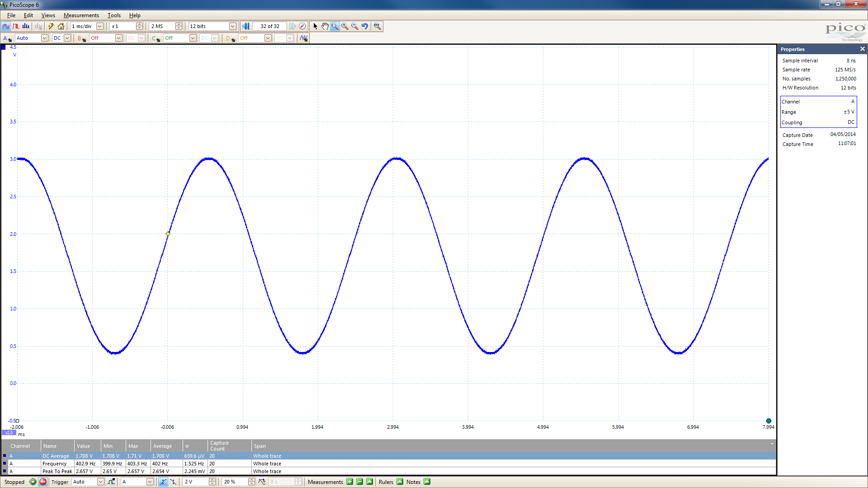Select the normal pointer tool
Viewport: 868px width, 488px height.
315,26
